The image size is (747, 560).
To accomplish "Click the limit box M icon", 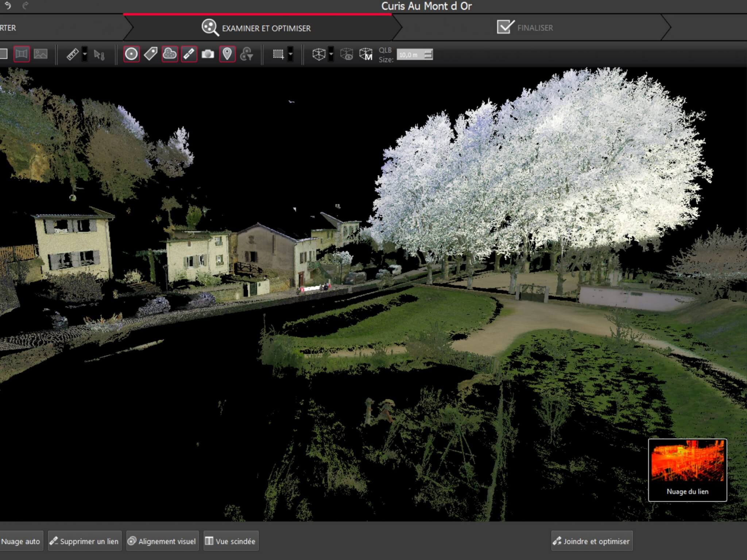I will point(365,54).
